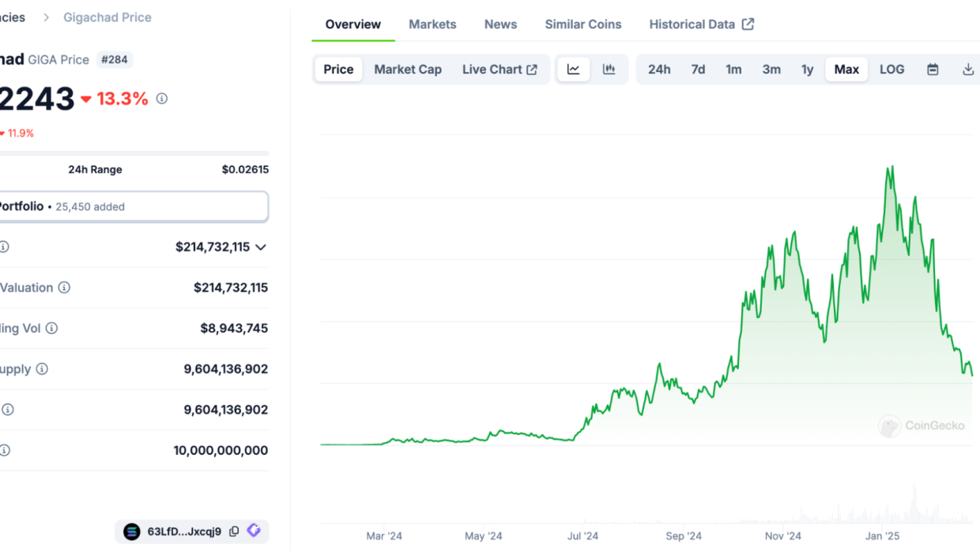The width and height of the screenshot is (980, 552).
Task: Set chart range to 7d
Action: [698, 70]
